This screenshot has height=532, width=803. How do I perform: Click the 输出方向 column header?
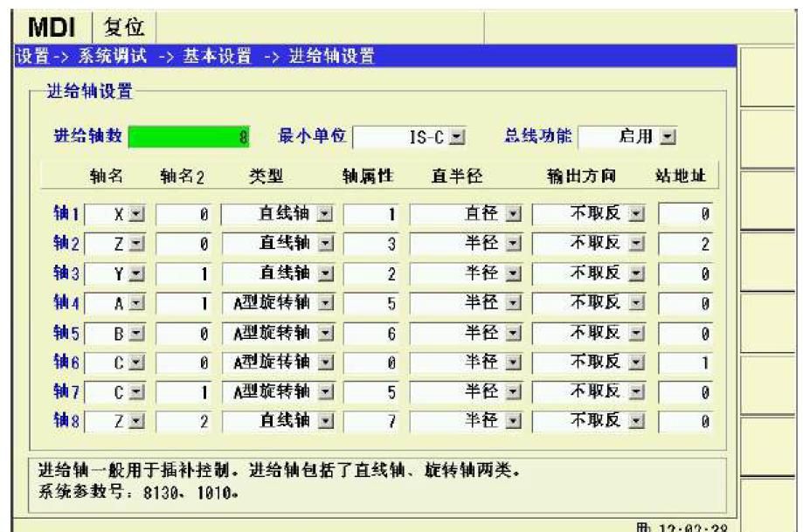coord(581,176)
